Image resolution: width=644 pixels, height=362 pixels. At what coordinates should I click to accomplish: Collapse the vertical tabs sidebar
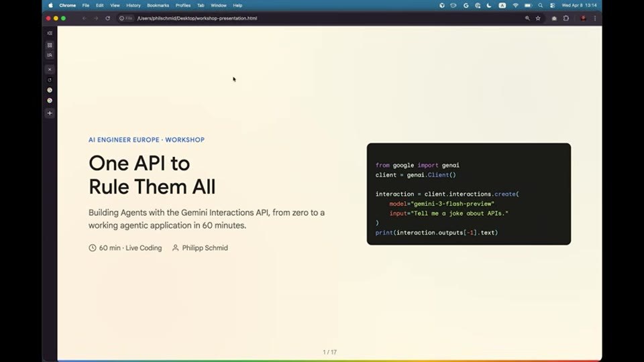click(50, 34)
